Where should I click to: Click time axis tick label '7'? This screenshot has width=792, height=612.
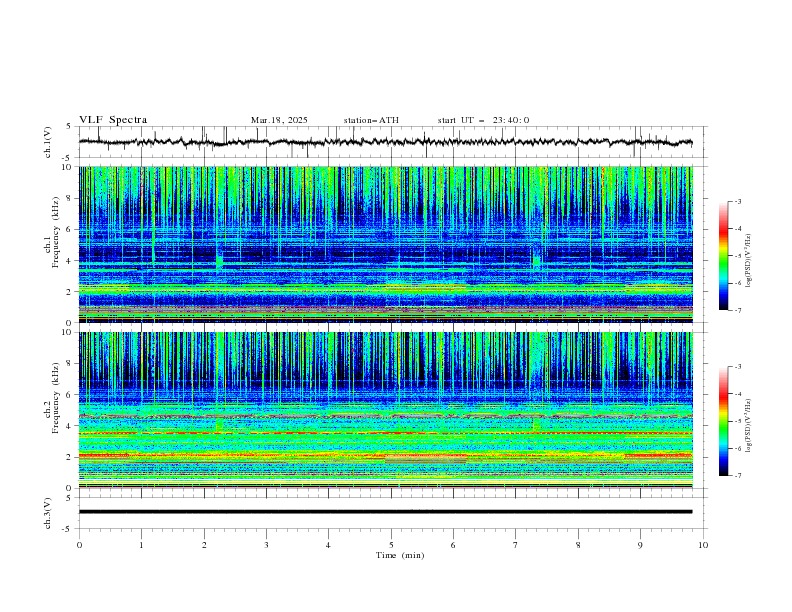[516, 545]
